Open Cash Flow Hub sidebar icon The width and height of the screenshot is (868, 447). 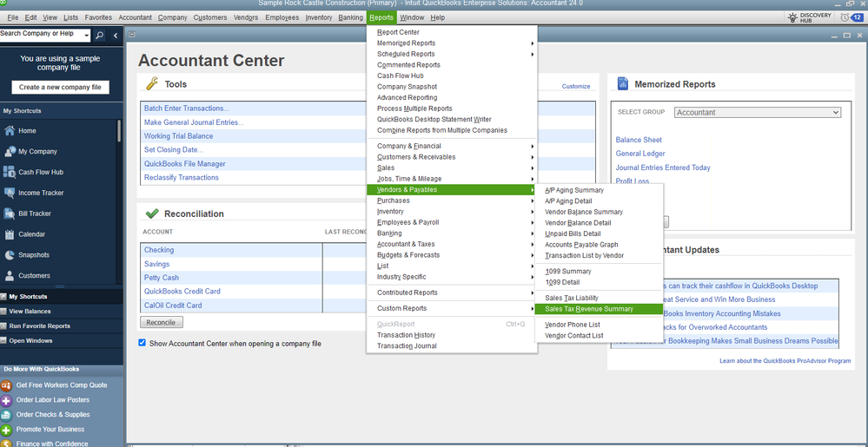click(x=9, y=172)
